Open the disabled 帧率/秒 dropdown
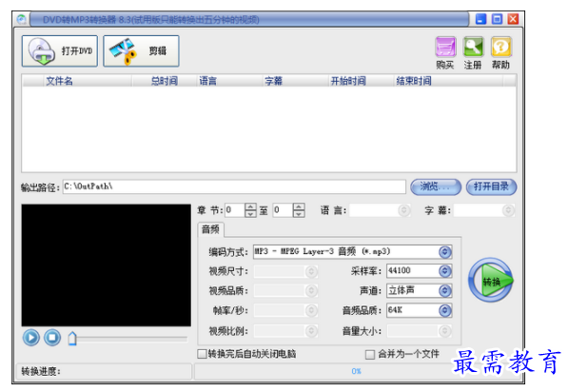Screen dimensions: 569x392 (311, 310)
